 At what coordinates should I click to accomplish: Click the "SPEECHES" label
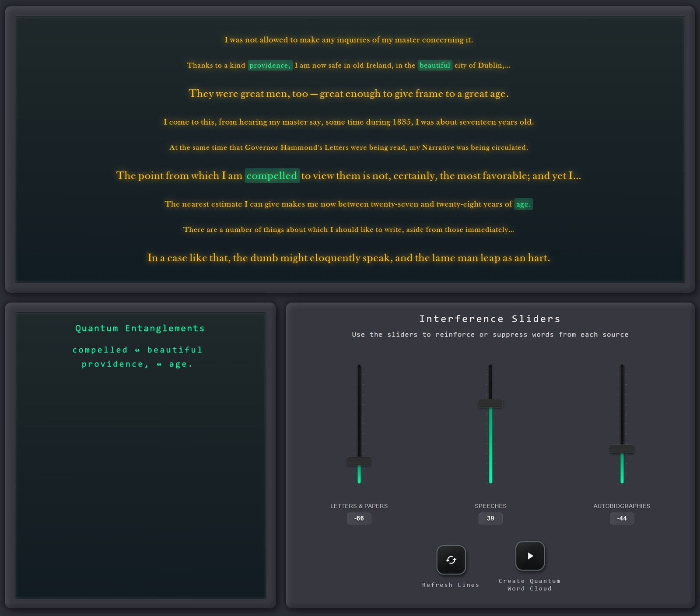click(490, 506)
